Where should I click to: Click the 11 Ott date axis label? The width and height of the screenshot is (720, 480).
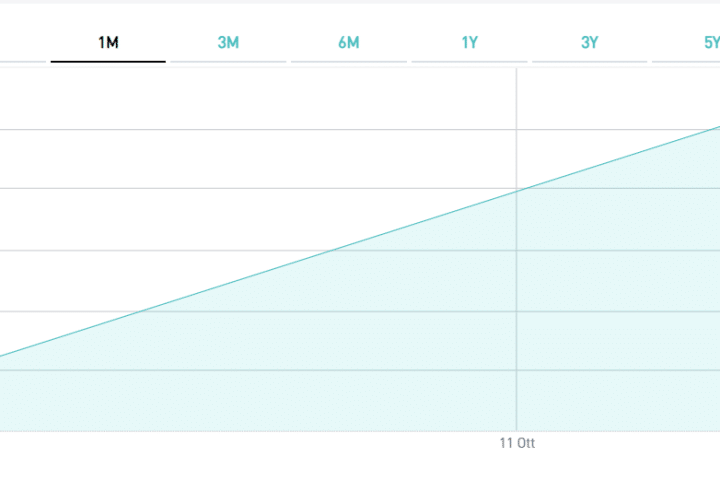[x=517, y=443]
